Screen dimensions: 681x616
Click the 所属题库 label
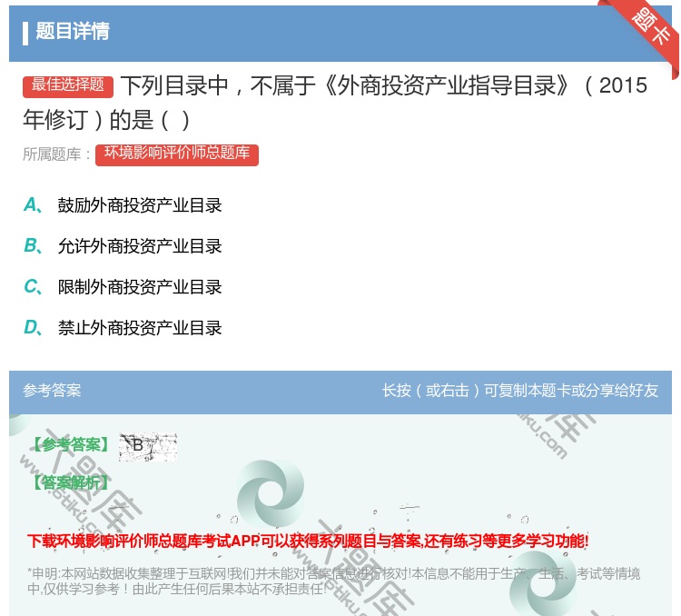56,154
